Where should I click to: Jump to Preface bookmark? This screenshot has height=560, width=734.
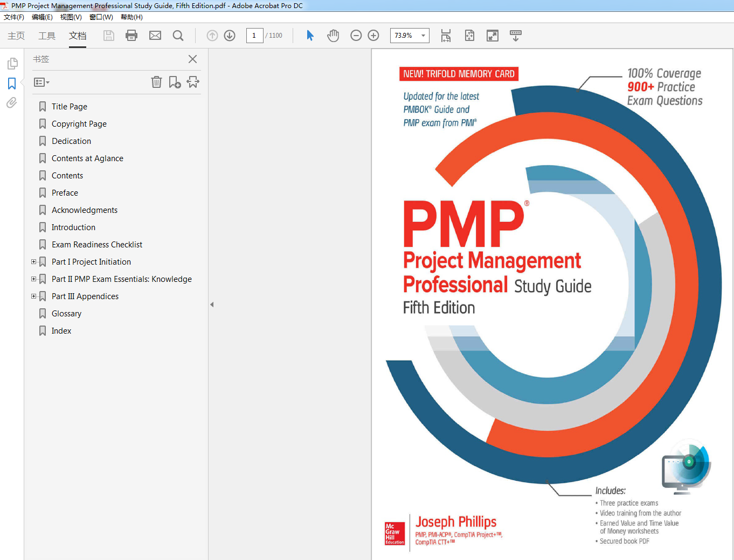[65, 193]
